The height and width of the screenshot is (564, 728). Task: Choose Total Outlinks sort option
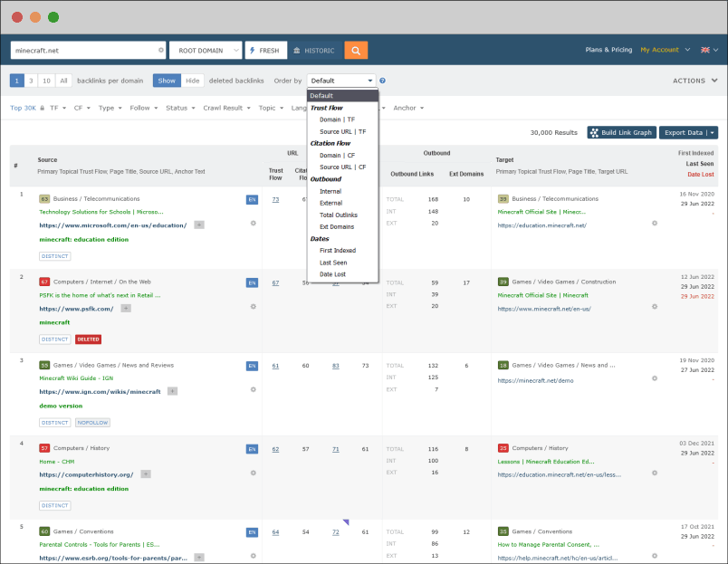[x=339, y=215]
